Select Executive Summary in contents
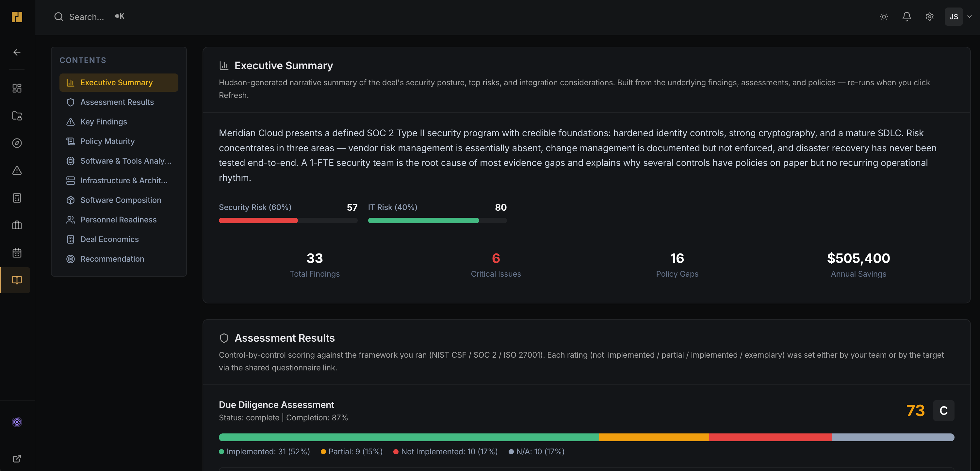 (x=119, y=83)
